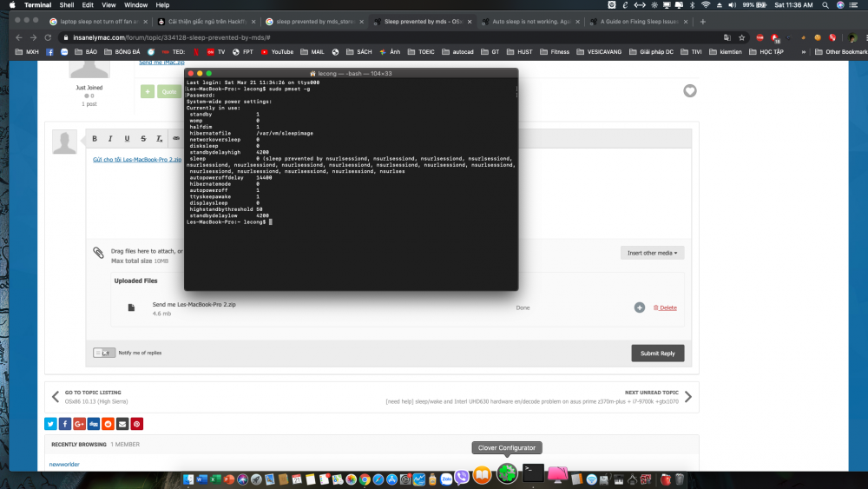Open the View menu

[108, 5]
